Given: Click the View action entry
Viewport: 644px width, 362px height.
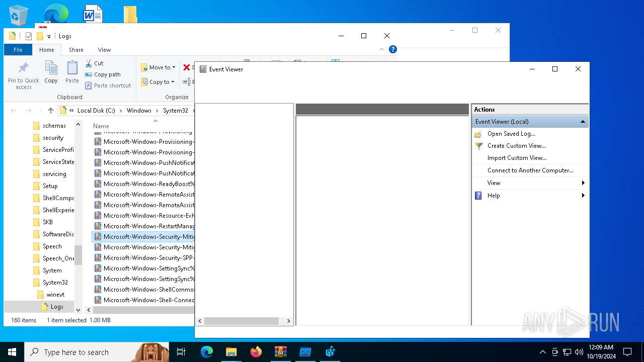Looking at the screenshot, I should (494, 183).
